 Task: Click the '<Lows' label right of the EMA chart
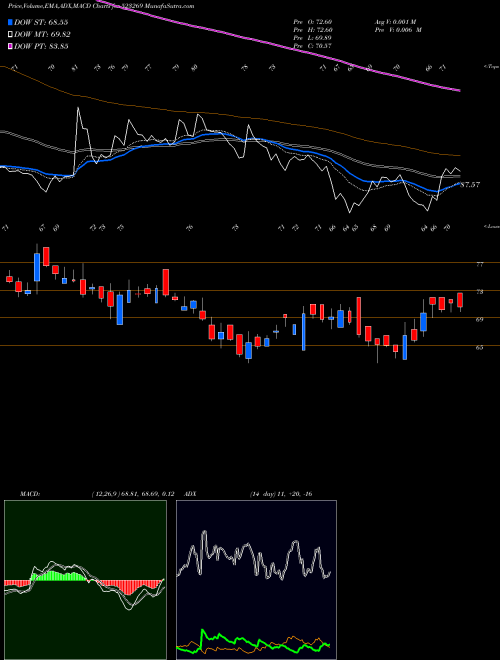click(491, 226)
